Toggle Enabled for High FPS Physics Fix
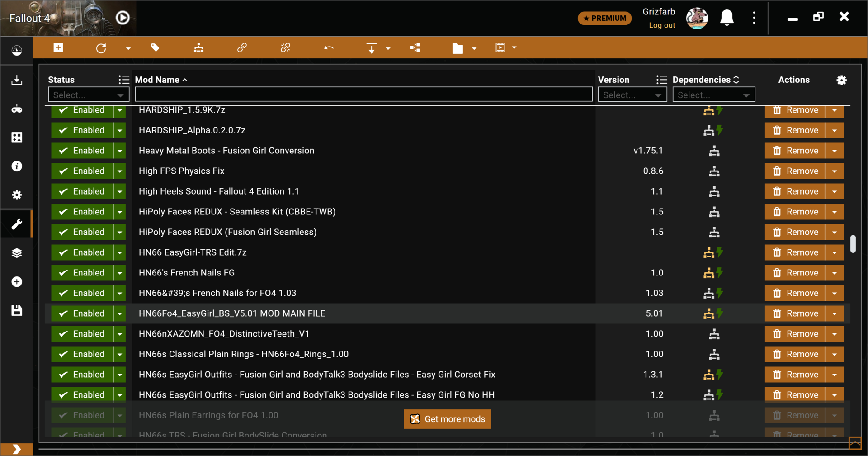The height and width of the screenshot is (456, 868). coord(82,171)
